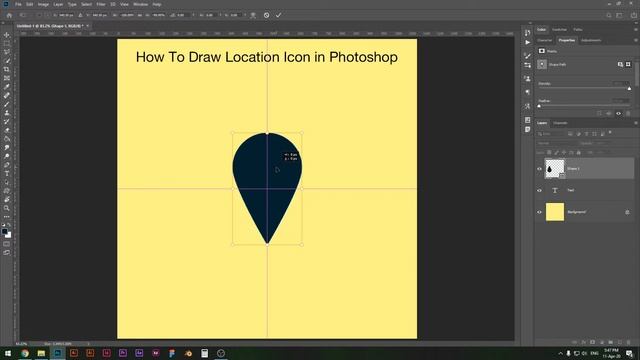Screen dimensions: 640x360
Task: Delete the layer via Layers panel trash icon
Action: (629, 342)
